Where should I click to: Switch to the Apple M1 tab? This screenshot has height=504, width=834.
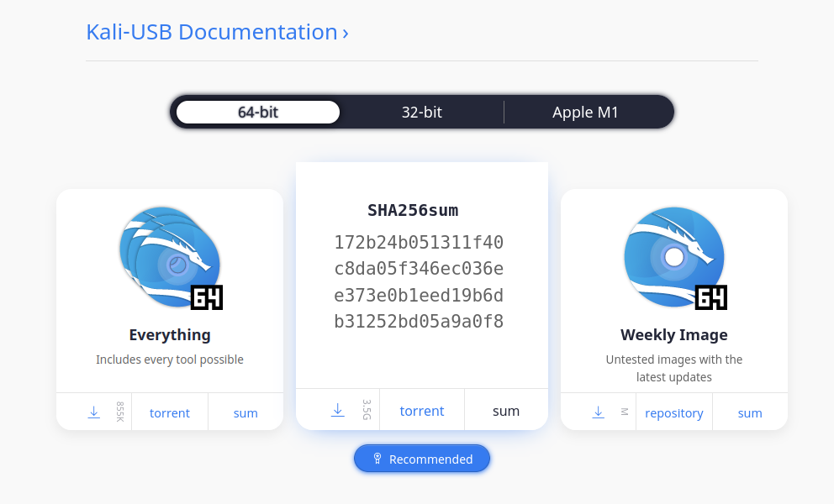click(x=585, y=113)
